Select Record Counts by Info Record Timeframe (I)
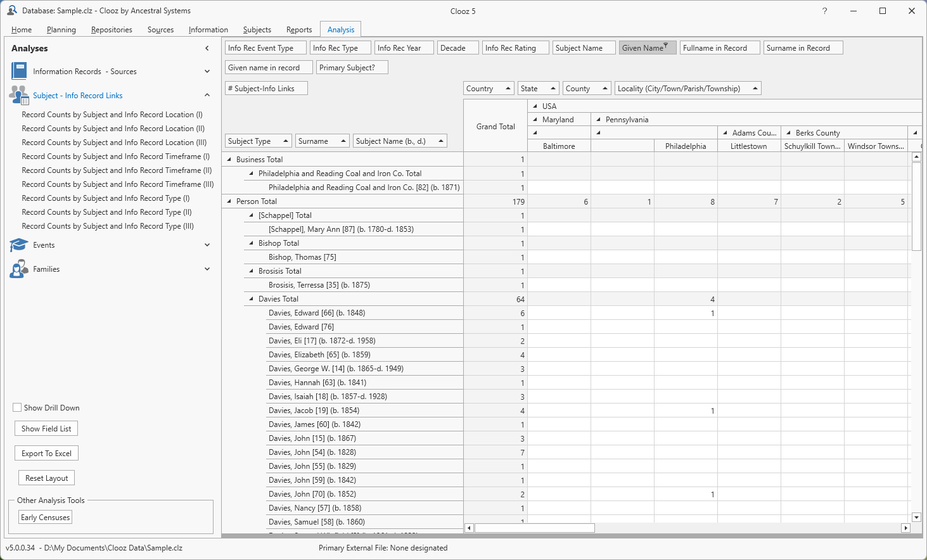 coord(115,156)
